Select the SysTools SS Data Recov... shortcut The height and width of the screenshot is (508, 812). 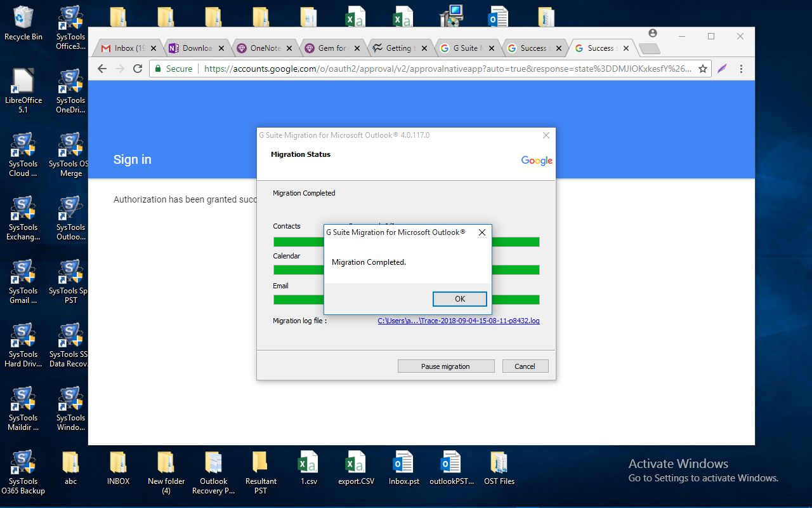coord(70,345)
